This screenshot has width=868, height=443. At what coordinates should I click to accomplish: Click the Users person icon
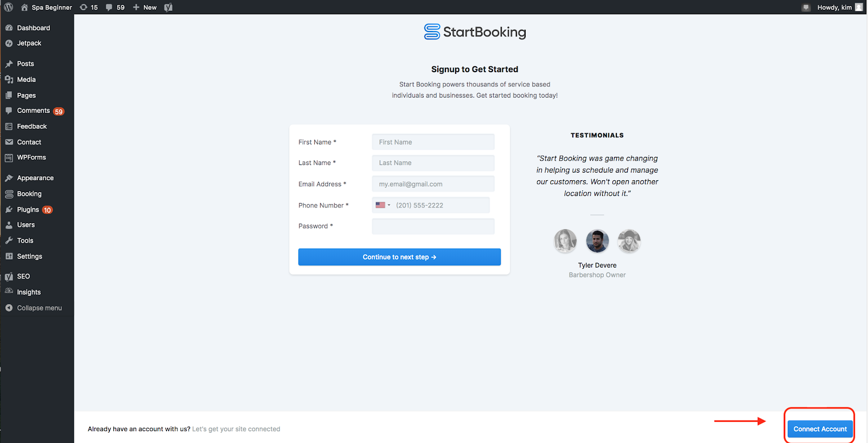pyautogui.click(x=9, y=225)
